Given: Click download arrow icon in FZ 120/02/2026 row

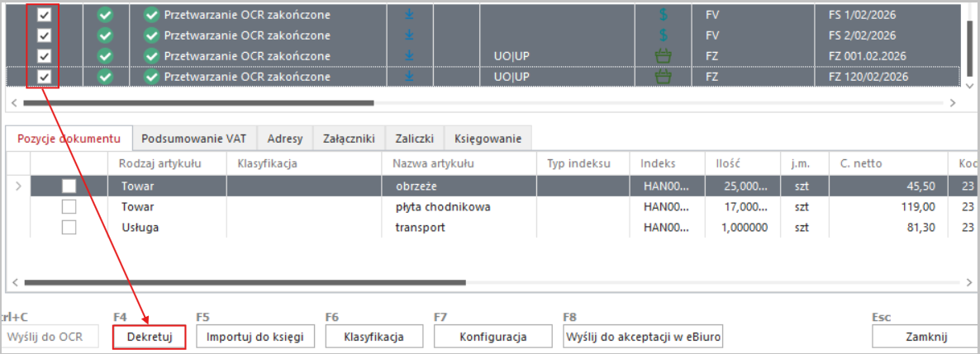Looking at the screenshot, I should pyautogui.click(x=409, y=77).
